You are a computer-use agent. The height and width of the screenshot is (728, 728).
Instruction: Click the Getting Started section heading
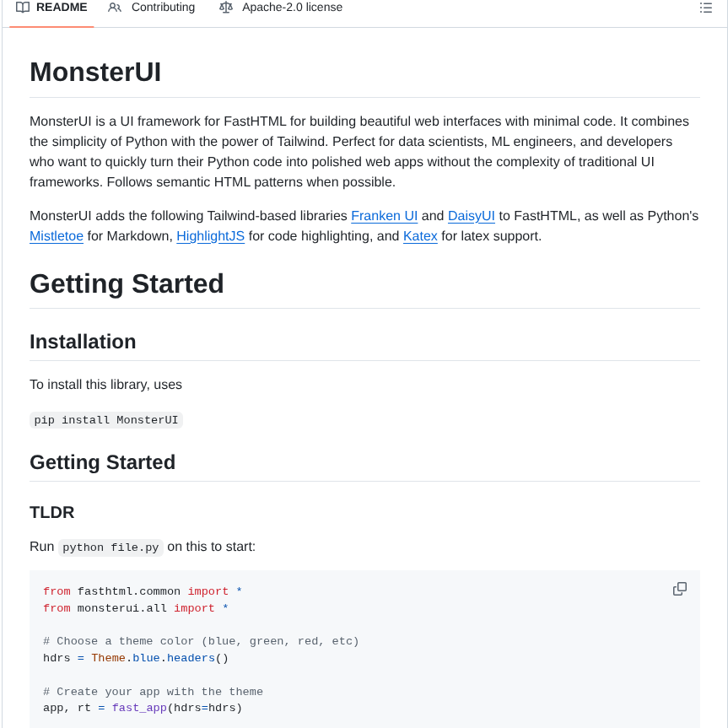coord(127,284)
